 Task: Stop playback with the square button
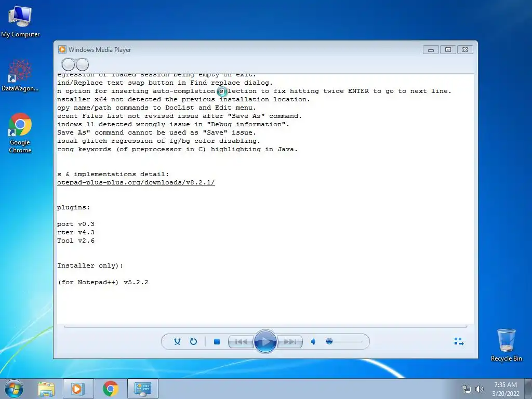(x=217, y=341)
